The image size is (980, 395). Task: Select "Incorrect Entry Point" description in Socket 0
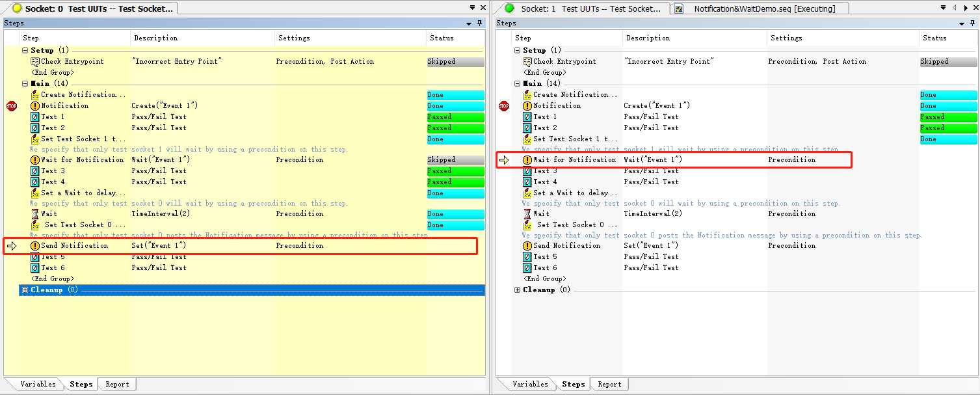177,61
